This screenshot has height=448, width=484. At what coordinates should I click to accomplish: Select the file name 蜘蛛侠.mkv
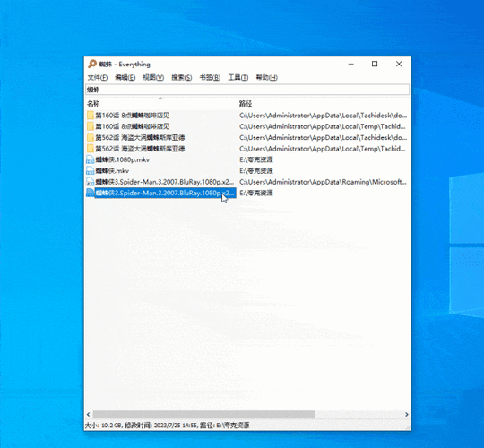click(112, 170)
